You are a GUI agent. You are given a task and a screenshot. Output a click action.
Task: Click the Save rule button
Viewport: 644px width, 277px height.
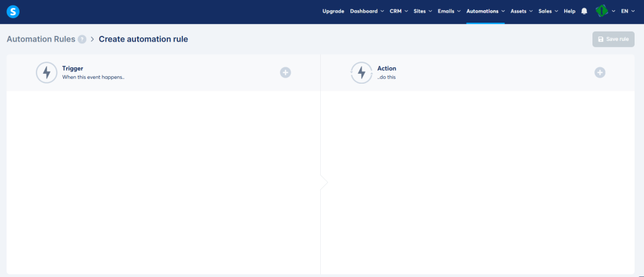pos(613,39)
